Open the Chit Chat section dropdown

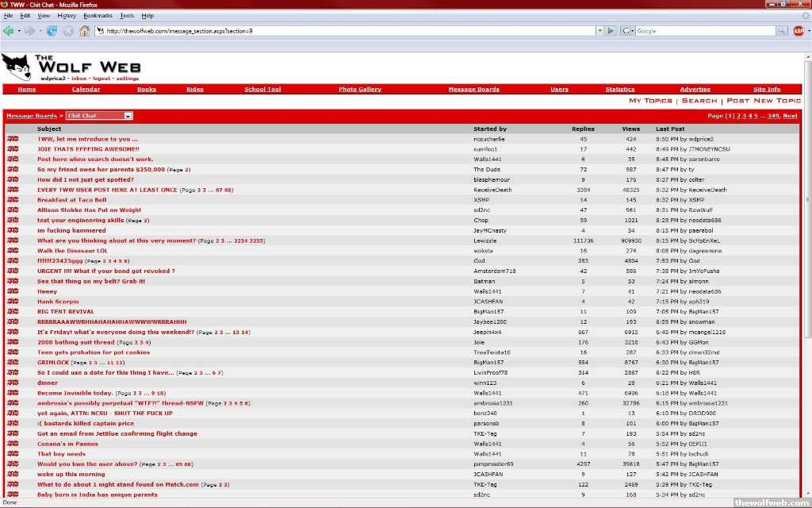(x=99, y=116)
